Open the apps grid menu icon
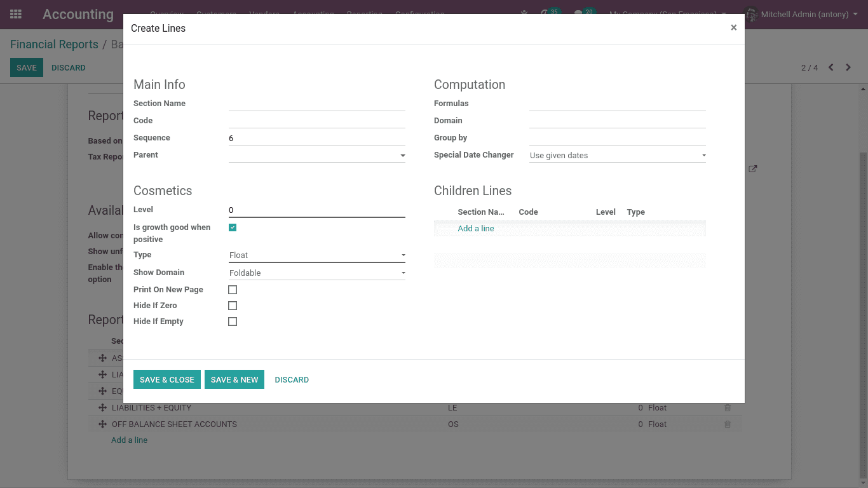 pos(16,14)
